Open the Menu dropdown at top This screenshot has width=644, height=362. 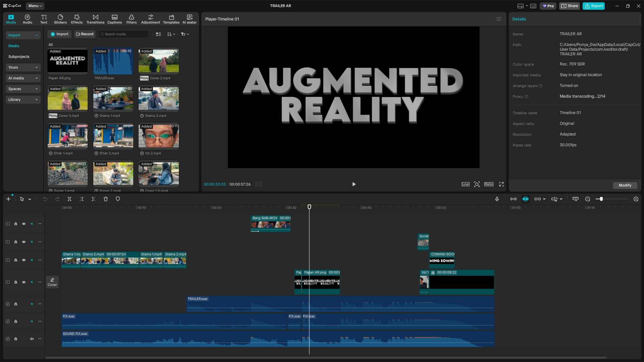(35, 6)
